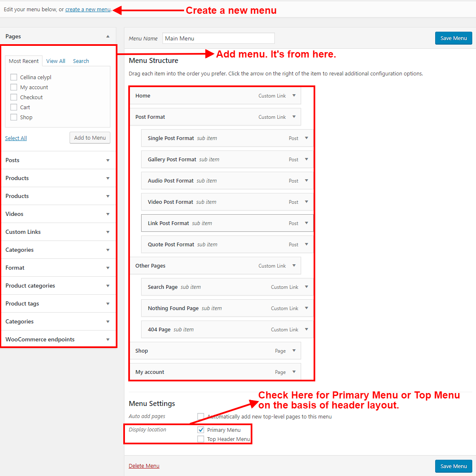
Task: Tick the Checkout page checkbox
Action: (14, 97)
